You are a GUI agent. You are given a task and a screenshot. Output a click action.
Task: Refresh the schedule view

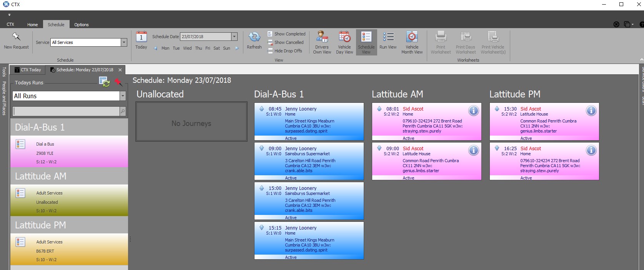pyautogui.click(x=254, y=40)
